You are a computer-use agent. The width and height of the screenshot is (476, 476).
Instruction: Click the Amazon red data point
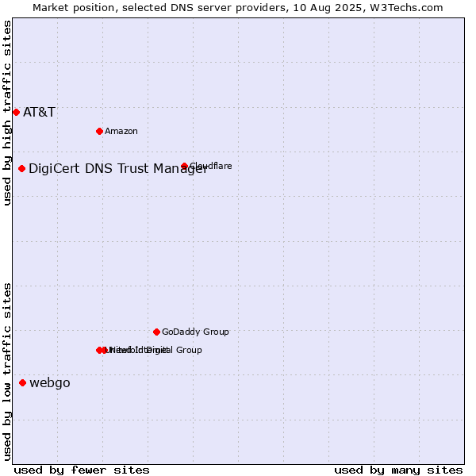[99, 131]
